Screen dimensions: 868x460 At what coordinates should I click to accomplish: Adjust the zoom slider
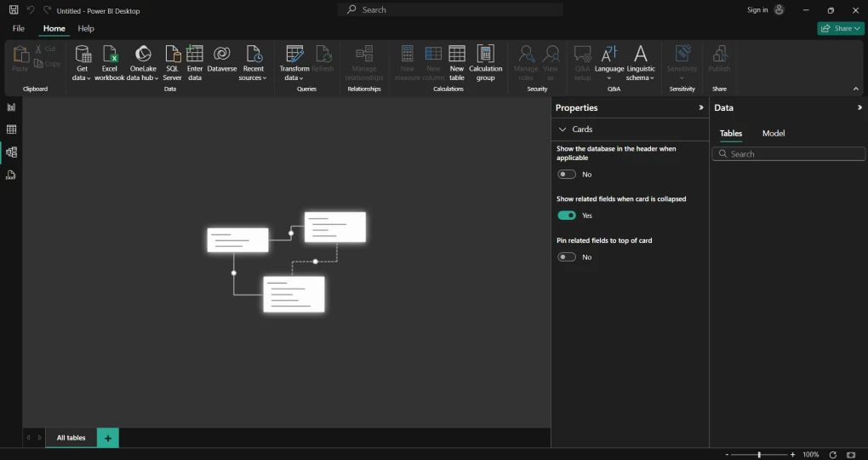(759, 455)
